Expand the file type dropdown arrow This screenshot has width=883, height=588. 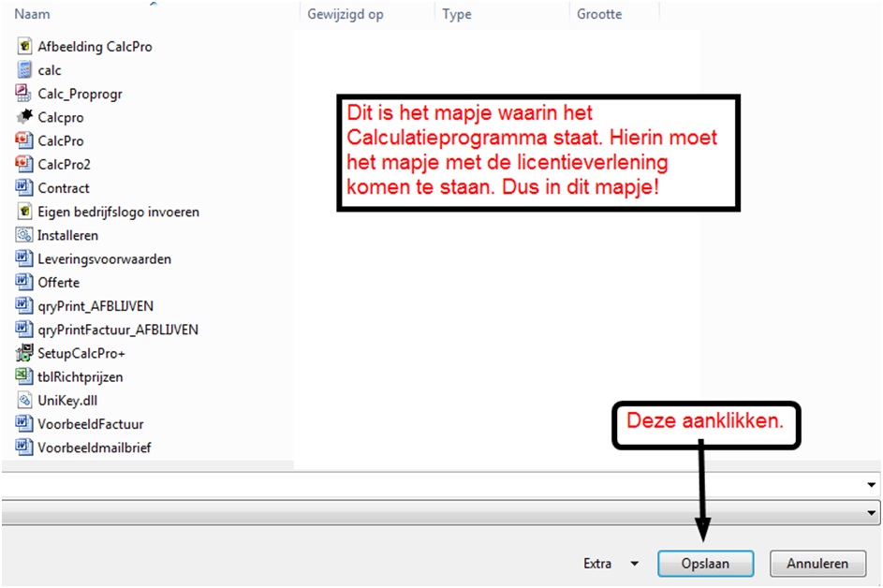[x=872, y=512]
